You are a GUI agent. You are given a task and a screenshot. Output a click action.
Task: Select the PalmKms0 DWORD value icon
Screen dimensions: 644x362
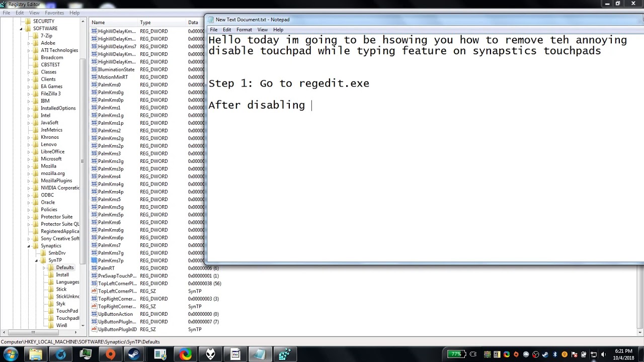tap(94, 84)
